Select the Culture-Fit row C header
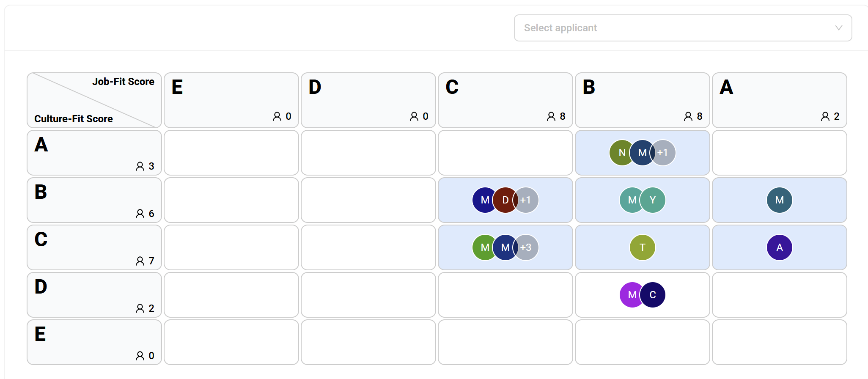Image resolution: width=868 pixels, height=379 pixels. [x=94, y=247]
